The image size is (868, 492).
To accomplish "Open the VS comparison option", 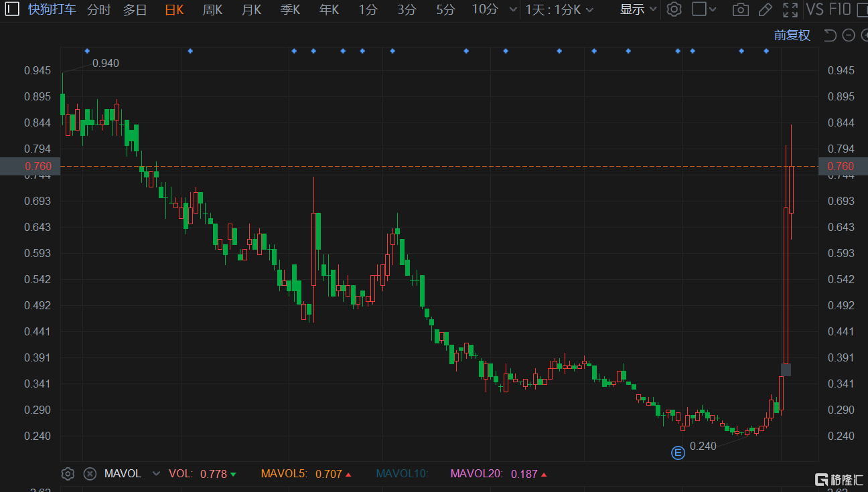I will pos(814,9).
